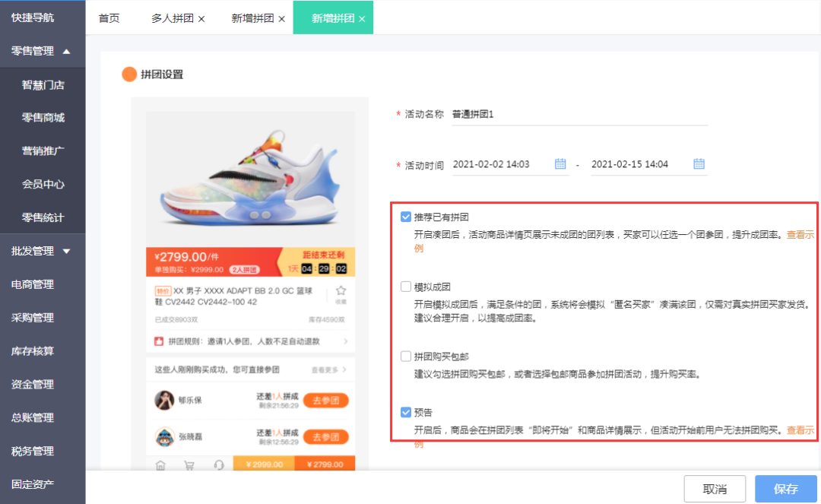Switch to the 首页 tab
The width and height of the screenshot is (821, 504).
tap(108, 17)
